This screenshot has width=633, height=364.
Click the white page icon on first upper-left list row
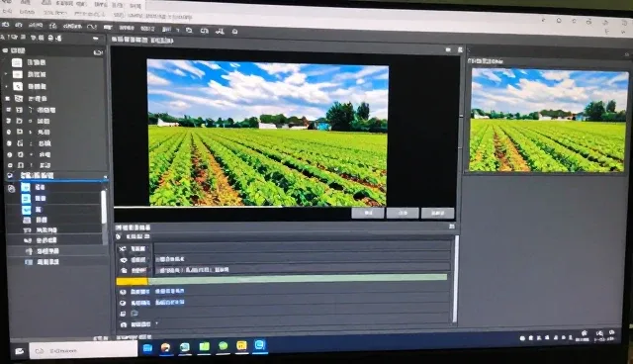tap(17, 62)
